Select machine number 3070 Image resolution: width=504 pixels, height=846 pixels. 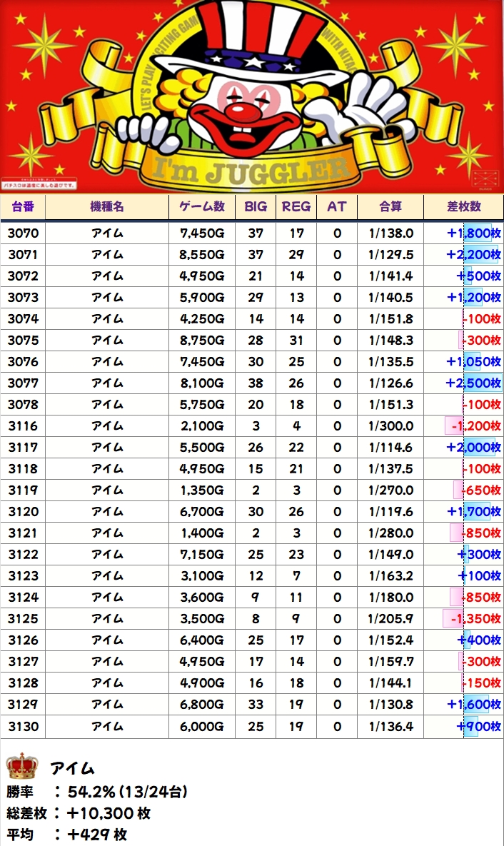[x=24, y=233]
